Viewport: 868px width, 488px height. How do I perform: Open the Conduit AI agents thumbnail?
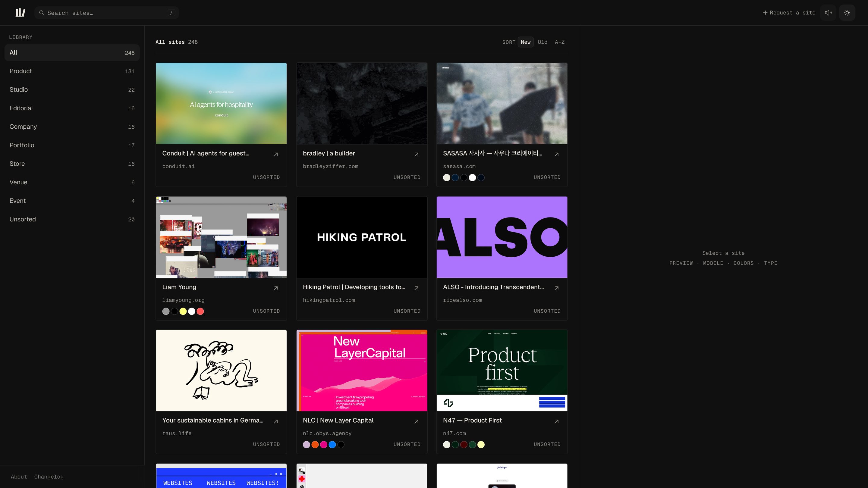[221, 103]
